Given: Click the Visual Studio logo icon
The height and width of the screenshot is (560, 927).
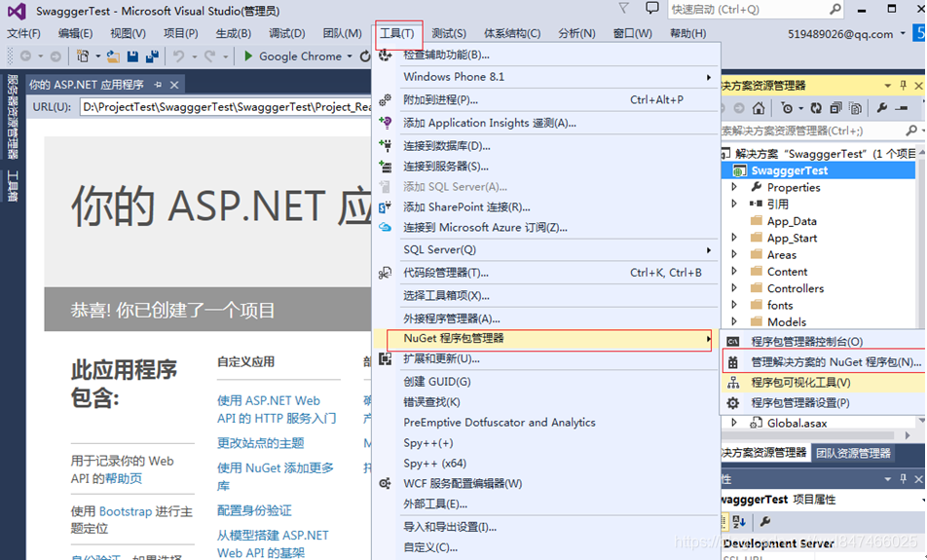Looking at the screenshot, I should pos(16,12).
